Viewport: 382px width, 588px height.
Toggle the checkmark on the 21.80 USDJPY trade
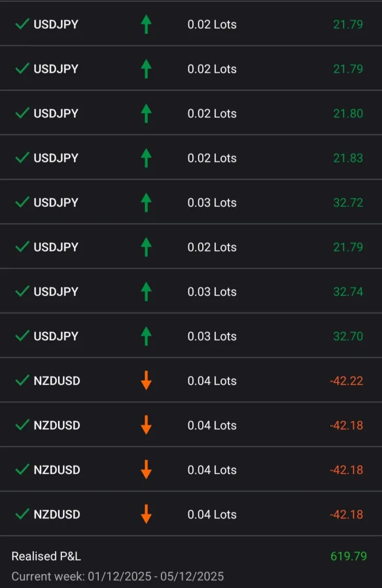tap(22, 113)
